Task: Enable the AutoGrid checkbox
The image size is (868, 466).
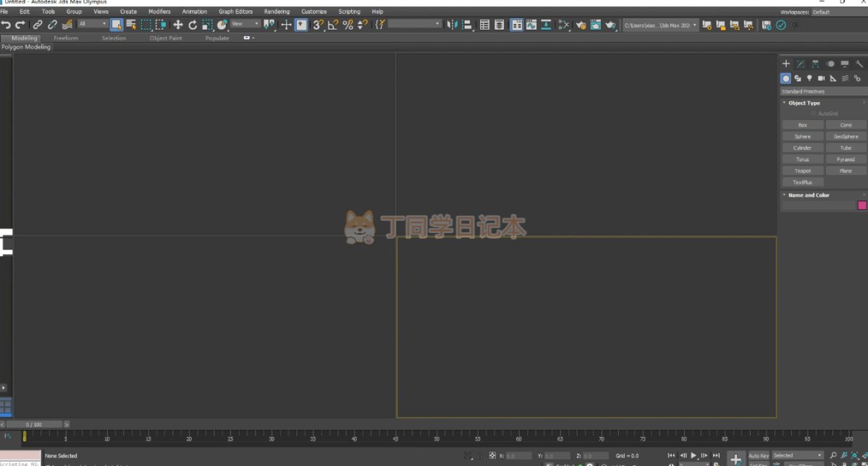Action: click(814, 114)
